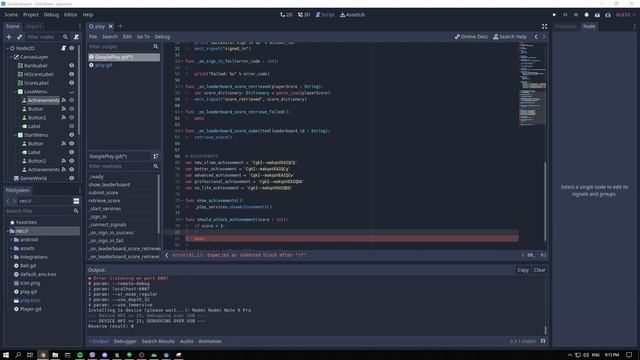Collapse the StartMenu node children
Viewport: 640px width, 360px height.
[x=16, y=135]
